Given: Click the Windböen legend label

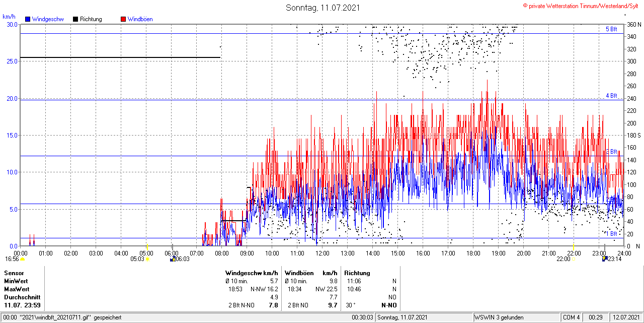Looking at the screenshot, I should (x=140, y=19).
